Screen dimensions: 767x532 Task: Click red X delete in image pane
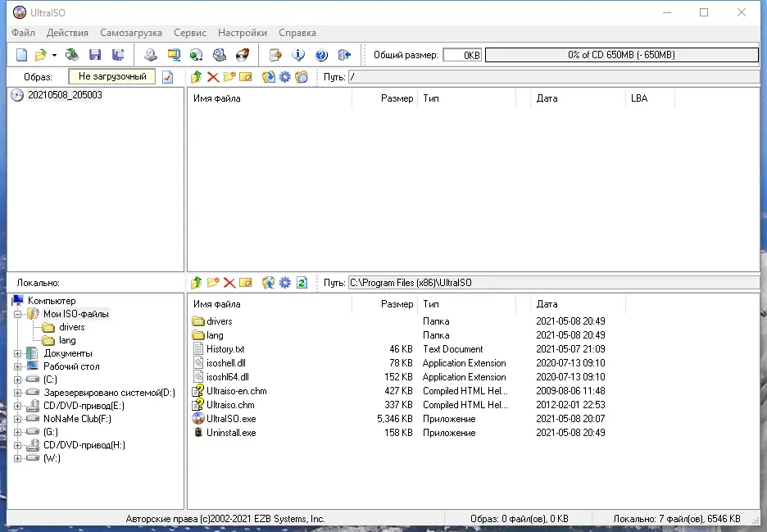213,77
